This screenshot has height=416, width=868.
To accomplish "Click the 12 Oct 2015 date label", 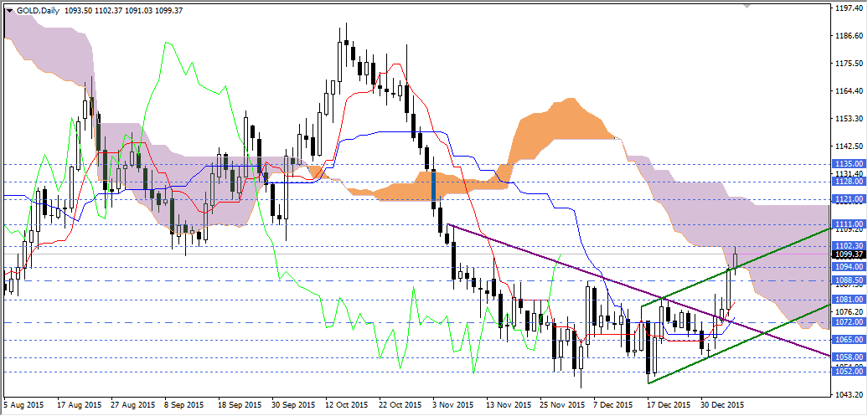I will [x=347, y=404].
